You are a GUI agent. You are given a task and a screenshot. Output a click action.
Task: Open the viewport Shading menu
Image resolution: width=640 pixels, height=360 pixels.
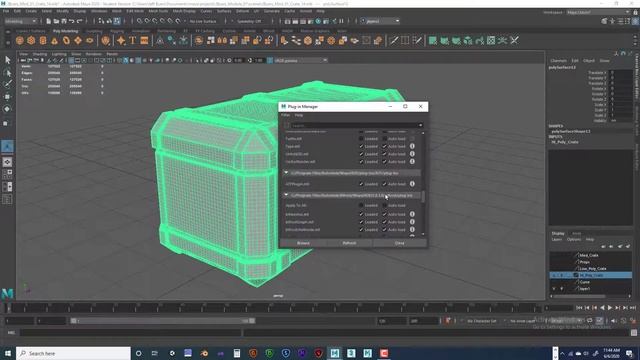pos(40,54)
